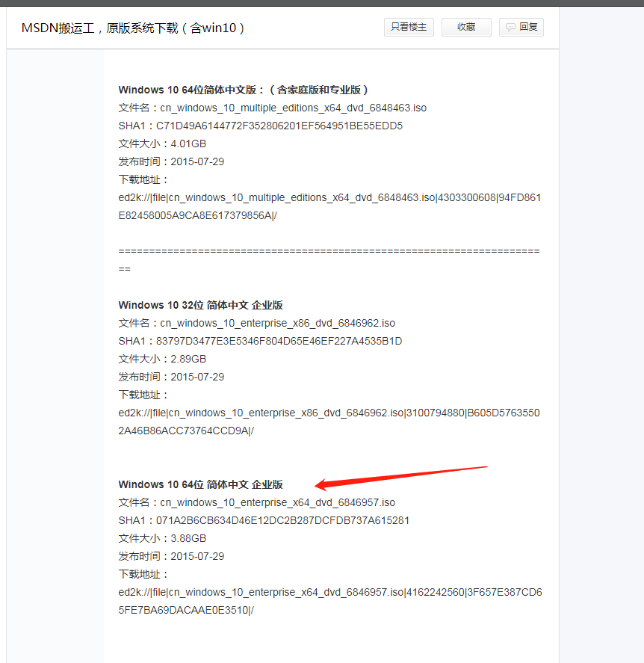Click the 只看楼主 button
Viewport: 644px width, 663px height.
click(409, 27)
